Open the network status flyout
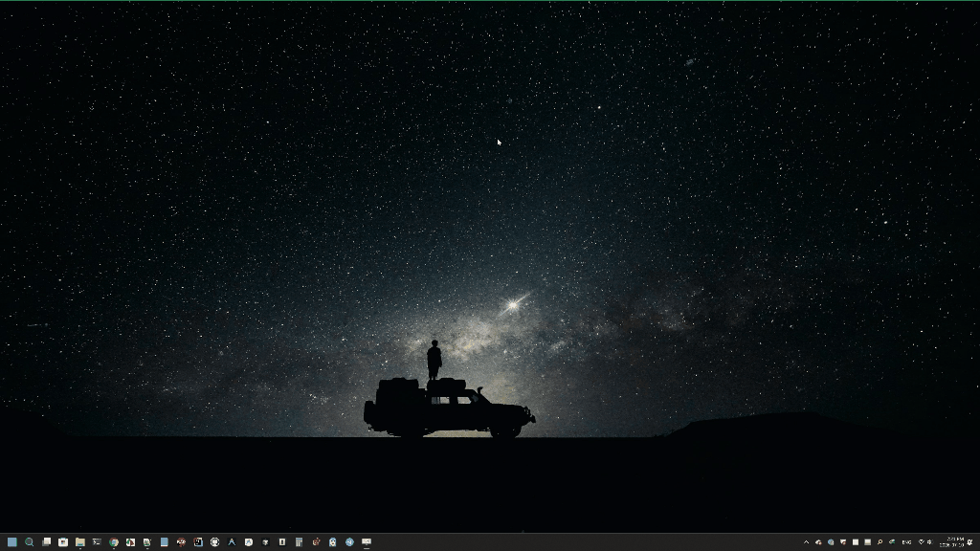980x551 pixels. tap(922, 542)
